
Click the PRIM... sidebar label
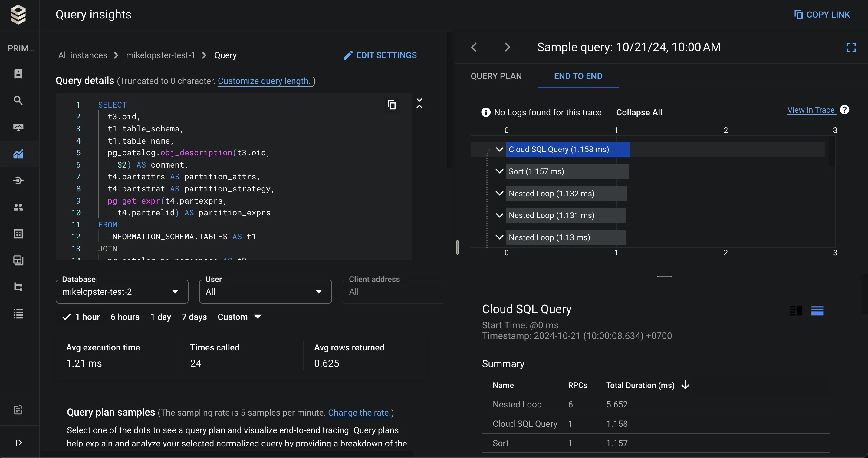(x=21, y=48)
